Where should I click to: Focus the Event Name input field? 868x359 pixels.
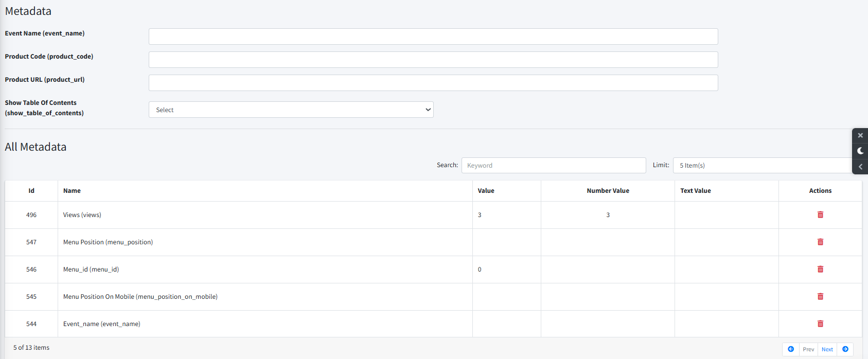coord(433,37)
